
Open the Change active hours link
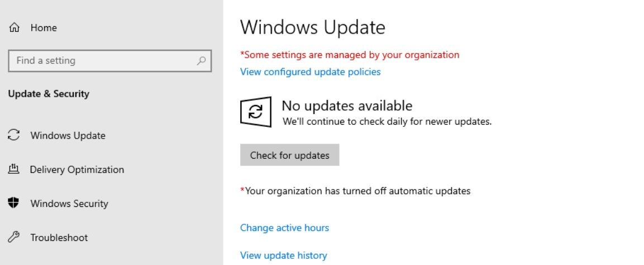[x=284, y=228]
